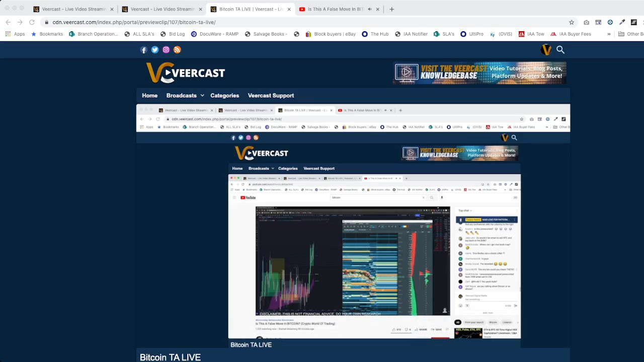Go forward with Chrome's forward arrow
Screen dimensions: 644x362
pos(20,22)
